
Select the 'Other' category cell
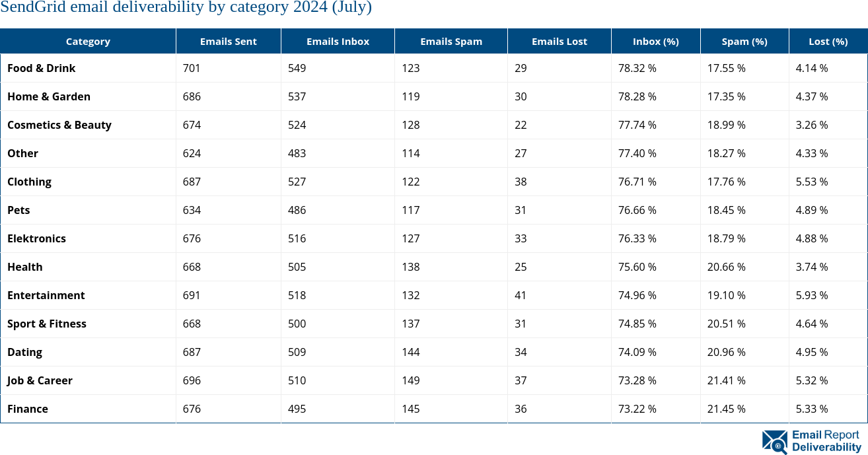pyautogui.click(x=89, y=153)
